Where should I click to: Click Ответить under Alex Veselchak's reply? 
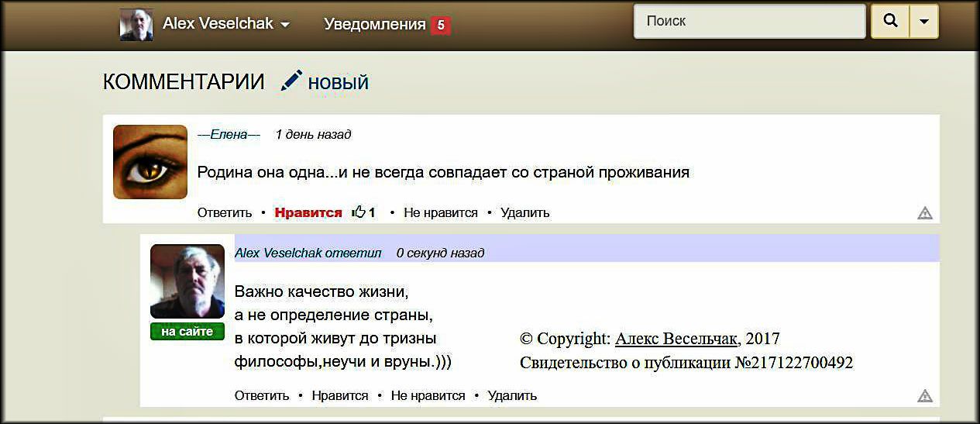point(262,395)
